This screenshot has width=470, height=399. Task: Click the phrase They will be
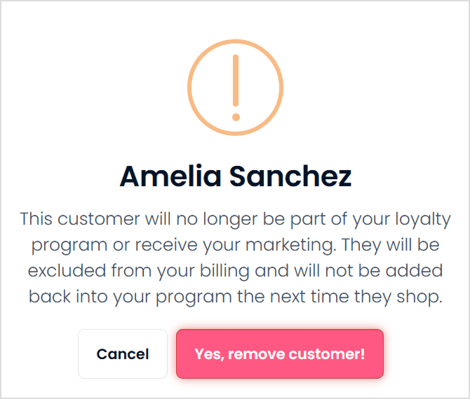click(x=390, y=245)
